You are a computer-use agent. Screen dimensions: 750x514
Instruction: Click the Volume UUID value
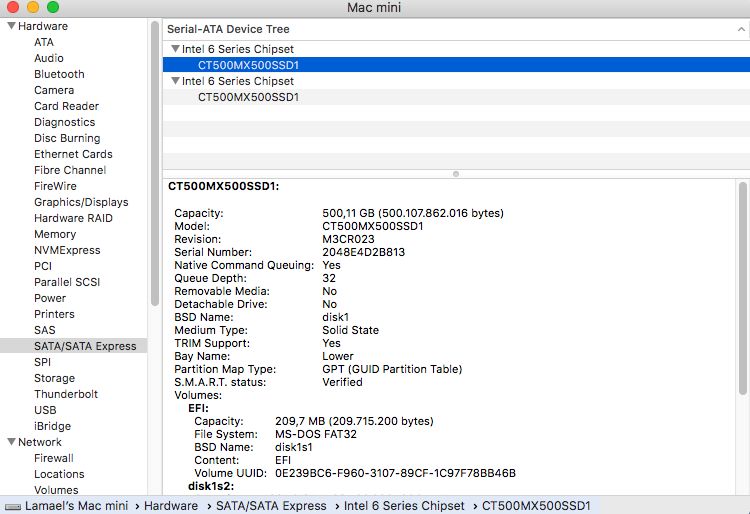395,473
